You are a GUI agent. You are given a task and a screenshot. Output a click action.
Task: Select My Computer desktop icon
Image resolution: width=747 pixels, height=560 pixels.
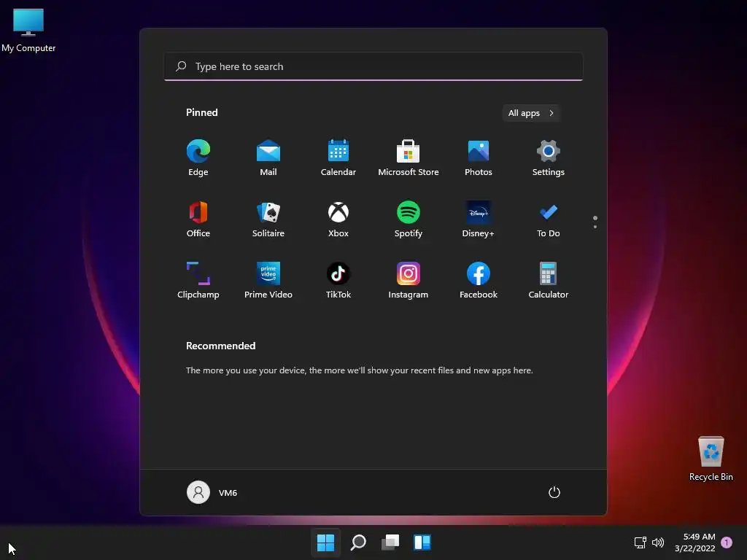pos(28,29)
